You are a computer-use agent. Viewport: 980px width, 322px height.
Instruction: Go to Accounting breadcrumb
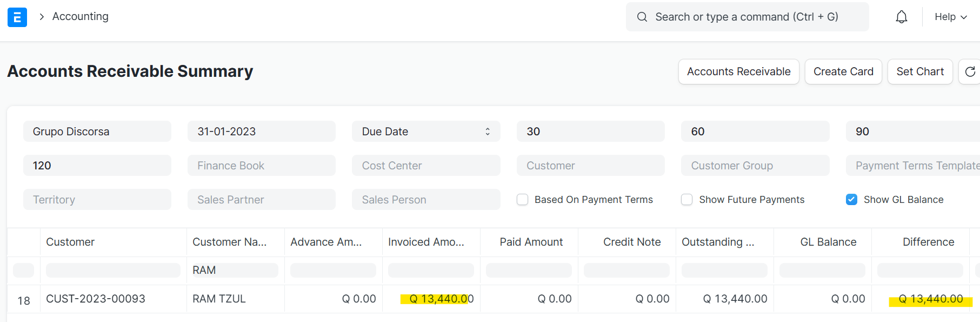coord(80,17)
